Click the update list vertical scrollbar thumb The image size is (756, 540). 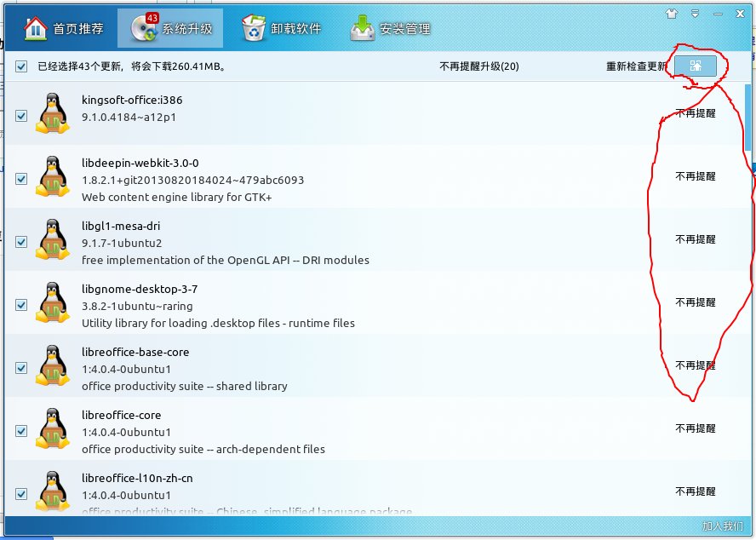[747, 118]
